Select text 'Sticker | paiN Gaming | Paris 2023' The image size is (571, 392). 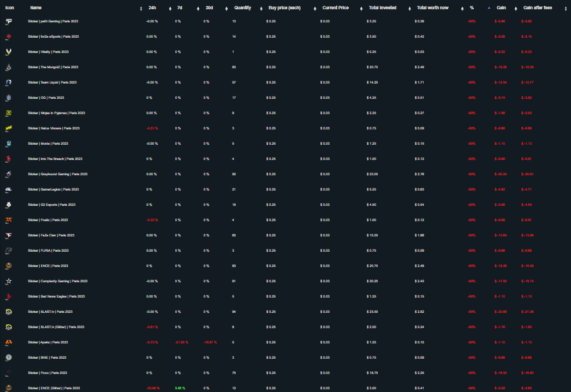pos(53,21)
